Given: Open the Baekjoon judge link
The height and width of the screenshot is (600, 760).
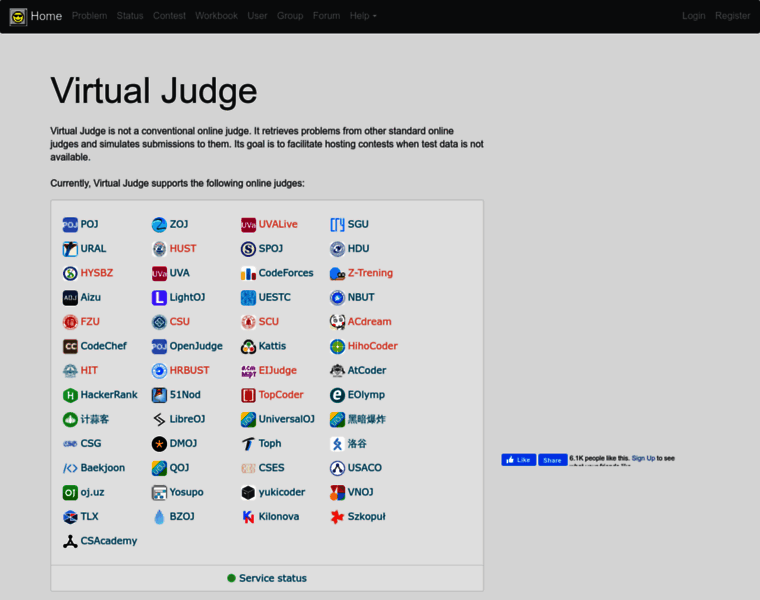Looking at the screenshot, I should pyautogui.click(x=102, y=468).
